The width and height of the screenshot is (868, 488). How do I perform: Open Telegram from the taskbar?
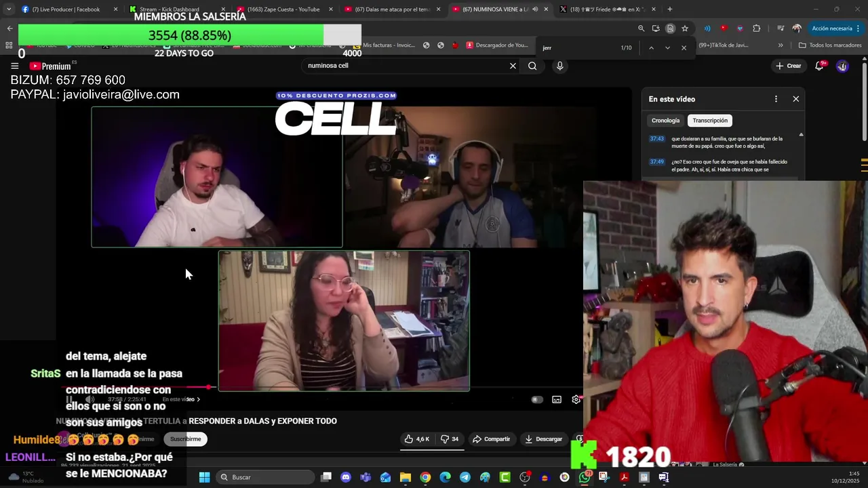point(465,477)
